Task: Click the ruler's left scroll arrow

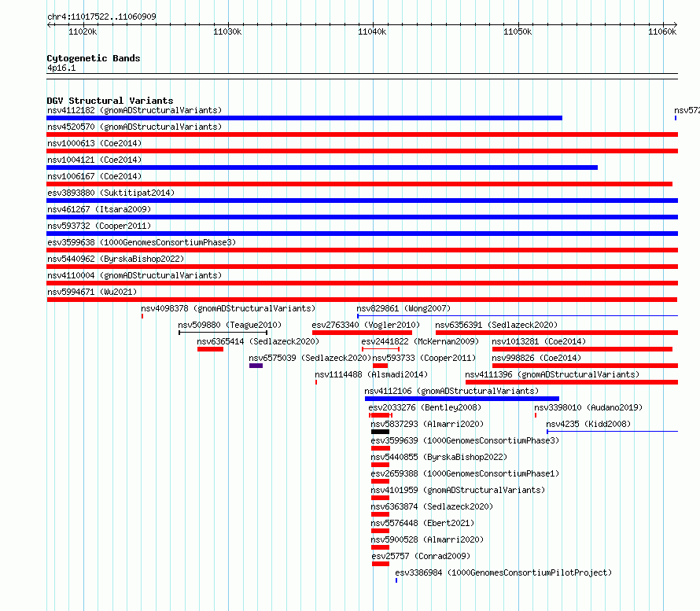Action: point(49,25)
